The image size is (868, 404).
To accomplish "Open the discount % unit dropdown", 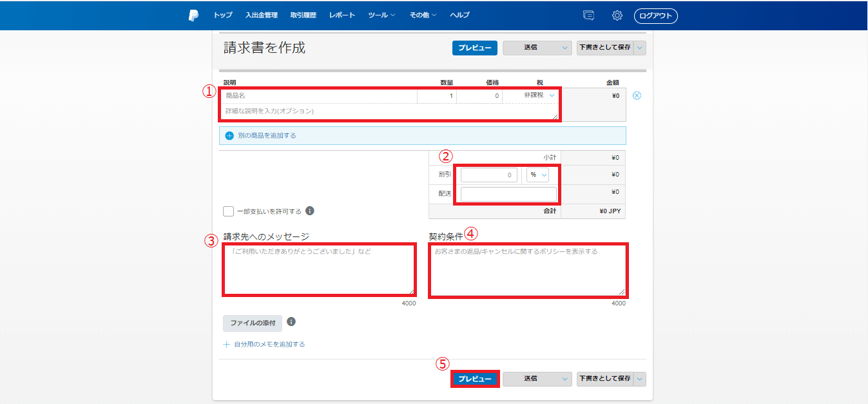I will pyautogui.click(x=537, y=175).
